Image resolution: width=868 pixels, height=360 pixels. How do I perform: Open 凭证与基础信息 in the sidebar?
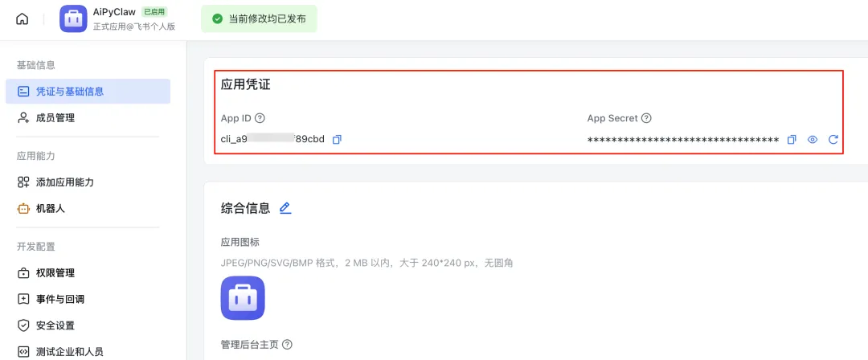point(87,92)
